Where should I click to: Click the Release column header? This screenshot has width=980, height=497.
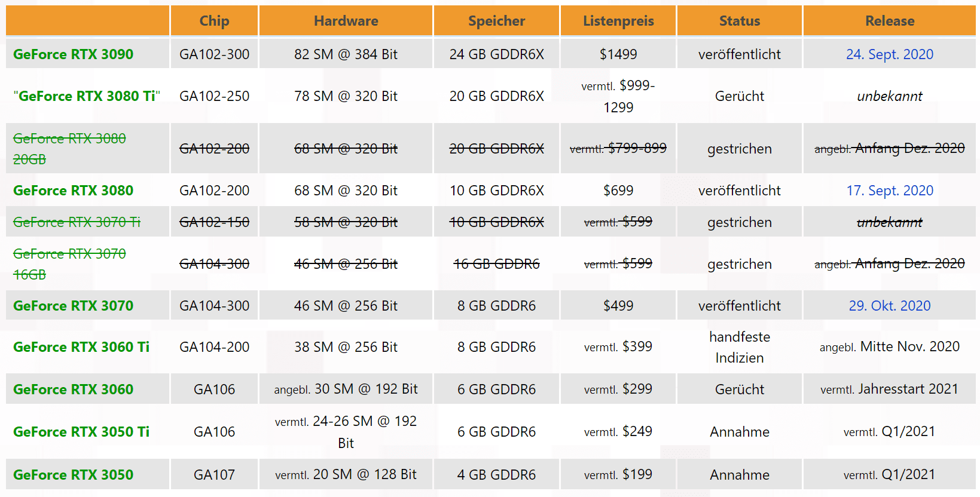pyautogui.click(x=889, y=21)
